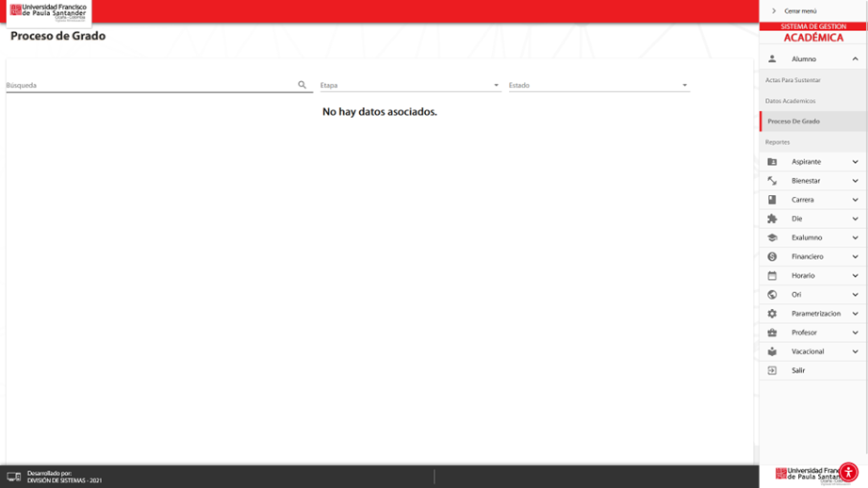Open the Etapa dropdown filter
This screenshot has height=488, width=868.
[410, 85]
